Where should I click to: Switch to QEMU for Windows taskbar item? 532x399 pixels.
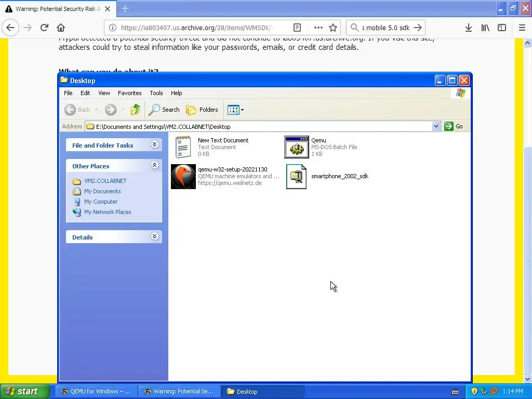pyautogui.click(x=96, y=392)
